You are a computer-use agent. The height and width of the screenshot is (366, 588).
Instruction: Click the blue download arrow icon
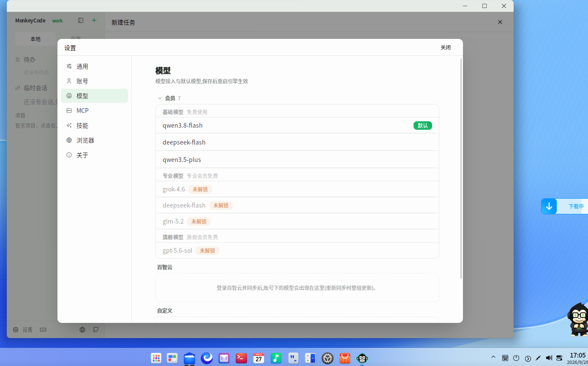click(x=549, y=206)
